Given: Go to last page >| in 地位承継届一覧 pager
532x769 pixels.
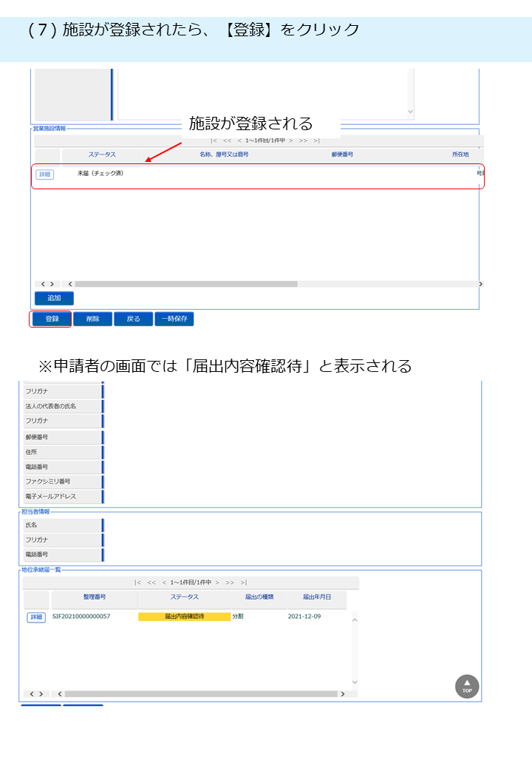Looking at the screenshot, I should pos(244,583).
